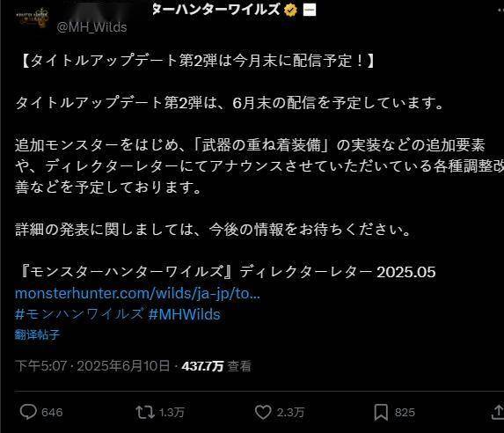504x433 pixels.
Task: Open the #MHWilds hashtag
Action: pyautogui.click(x=185, y=314)
